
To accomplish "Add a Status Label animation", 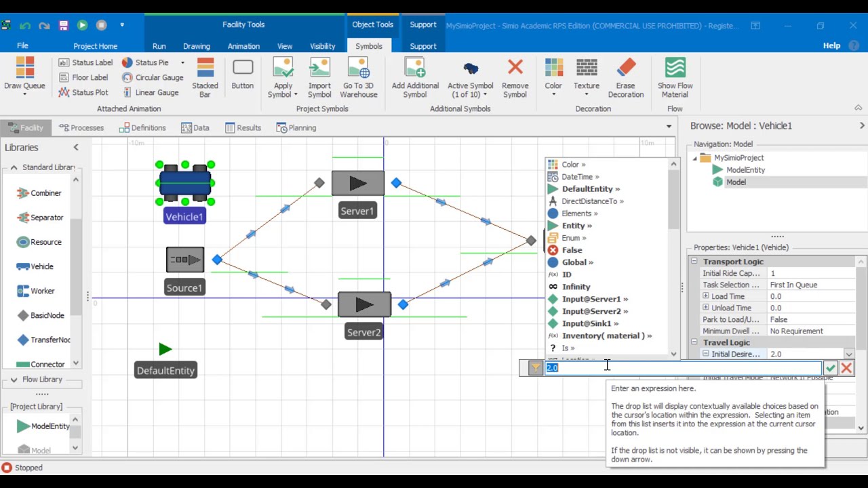I will tap(85, 62).
